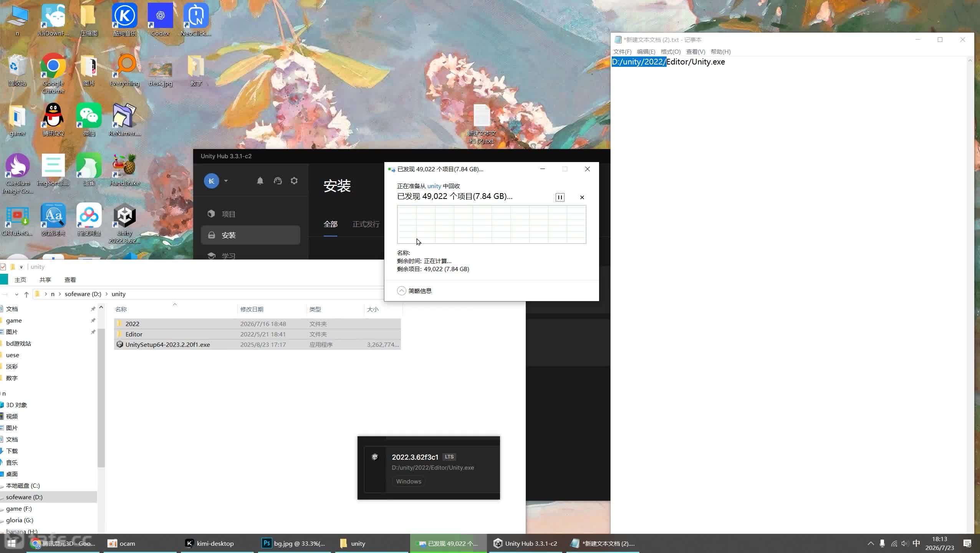Show hidden system tray icons
The height and width of the screenshot is (553, 980).
click(871, 543)
